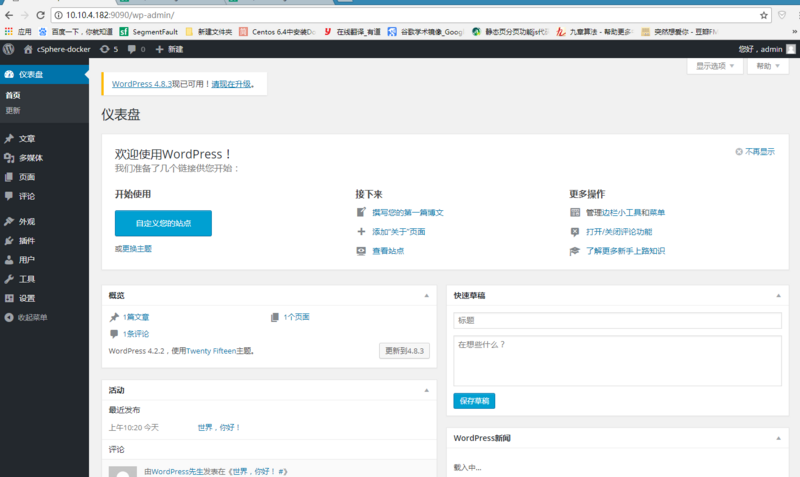Click the learn more getting started link
The image size is (800, 477).
click(625, 251)
